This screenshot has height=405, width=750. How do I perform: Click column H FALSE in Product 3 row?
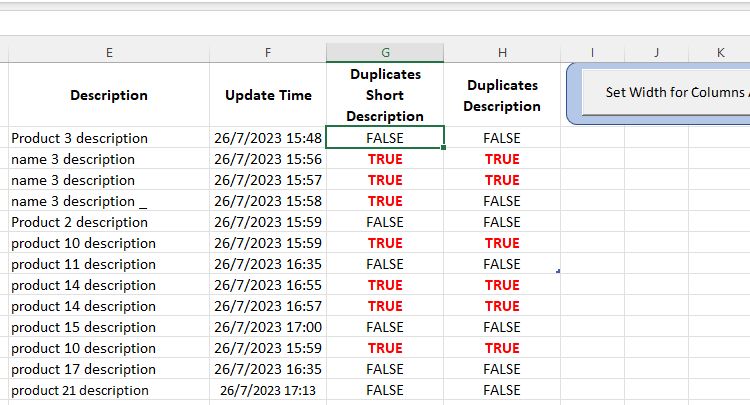pyautogui.click(x=502, y=138)
